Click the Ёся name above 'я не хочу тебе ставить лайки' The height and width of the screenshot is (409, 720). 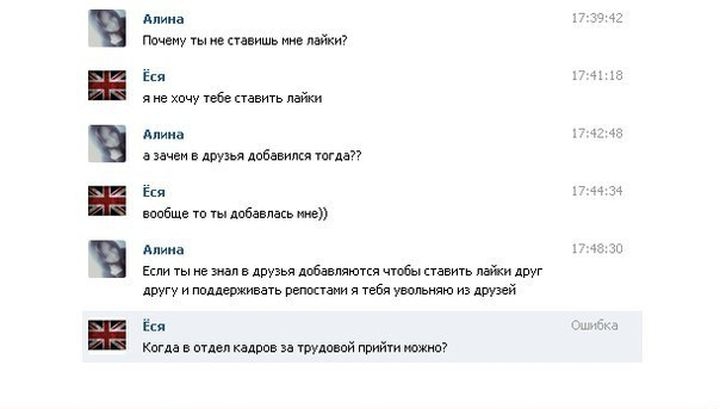point(154,76)
